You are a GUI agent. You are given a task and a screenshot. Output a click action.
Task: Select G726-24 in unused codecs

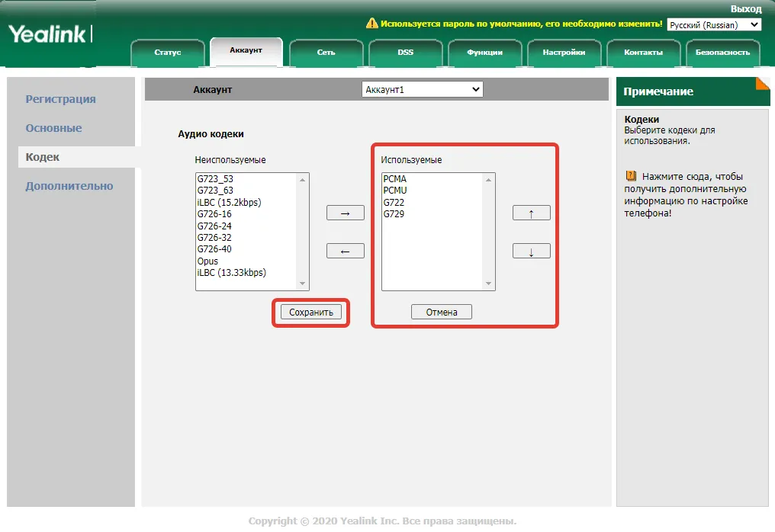(246, 226)
